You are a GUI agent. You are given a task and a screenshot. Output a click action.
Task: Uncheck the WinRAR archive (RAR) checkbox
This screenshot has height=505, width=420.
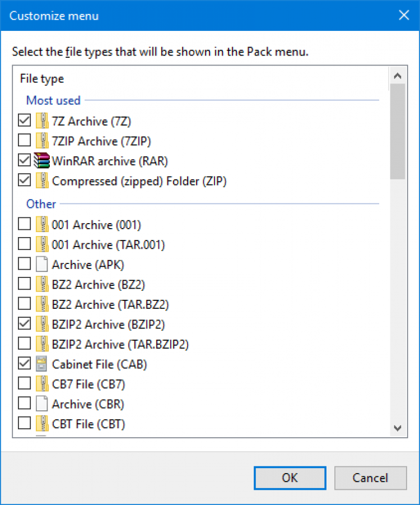tap(25, 161)
